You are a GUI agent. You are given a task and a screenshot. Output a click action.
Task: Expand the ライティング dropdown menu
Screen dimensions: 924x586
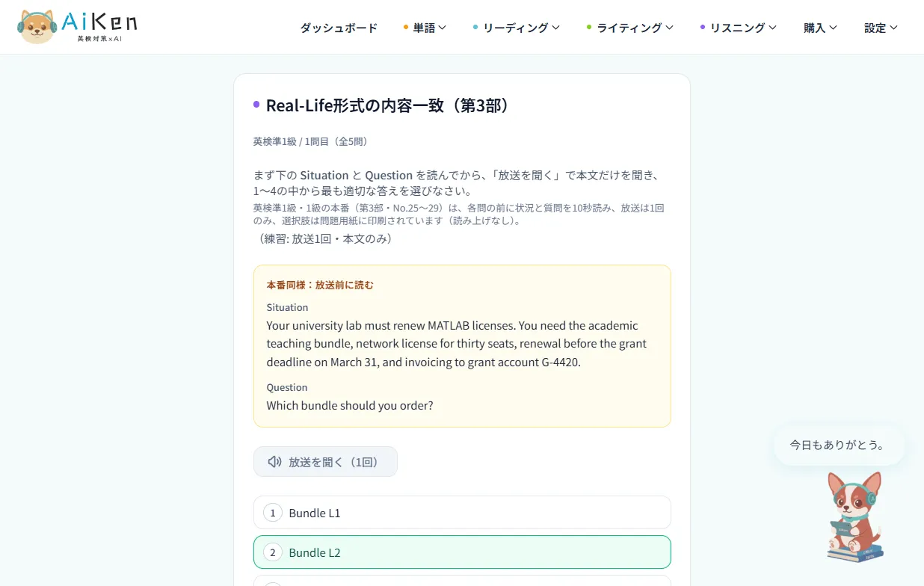tap(629, 28)
